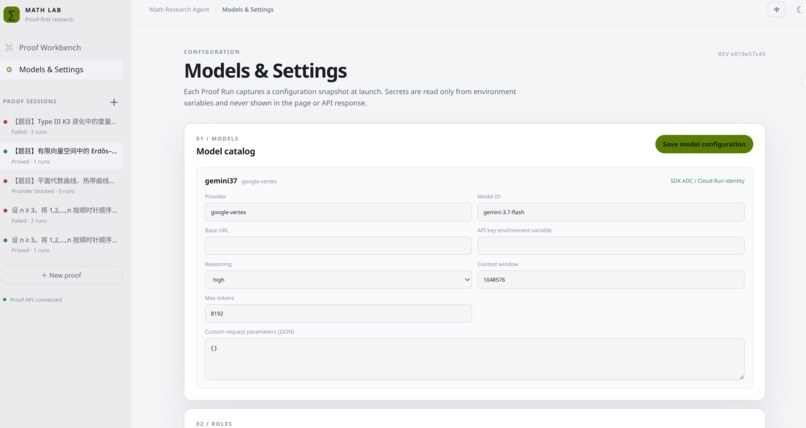Go to Math Research Agent breadcrumb
This screenshot has width=806, height=428.
tap(179, 9)
